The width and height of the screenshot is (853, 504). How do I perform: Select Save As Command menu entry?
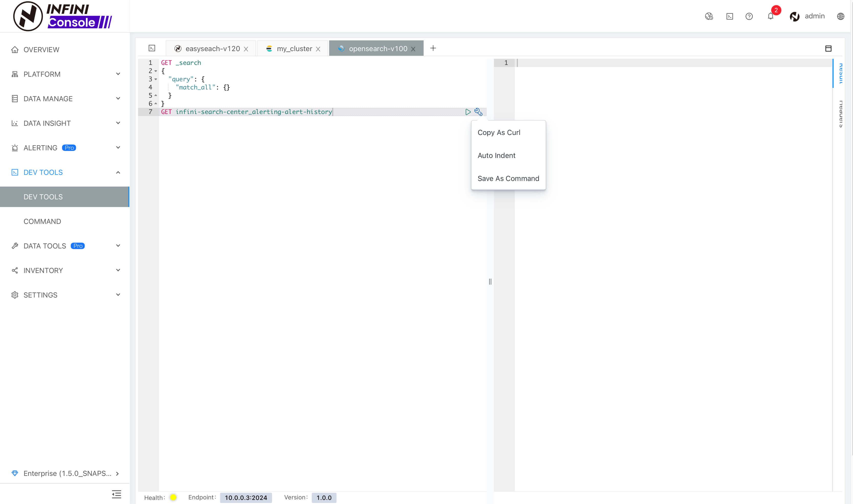508,178
